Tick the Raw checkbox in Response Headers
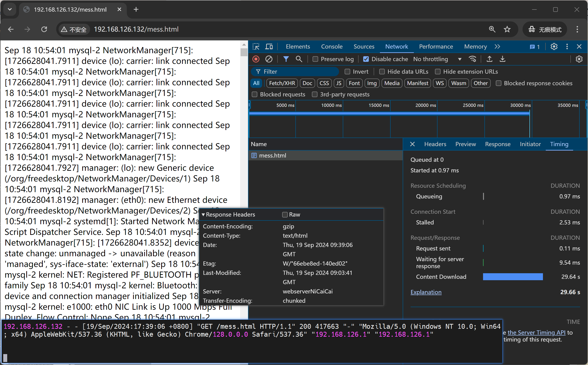This screenshot has height=365, width=588. pos(285,215)
